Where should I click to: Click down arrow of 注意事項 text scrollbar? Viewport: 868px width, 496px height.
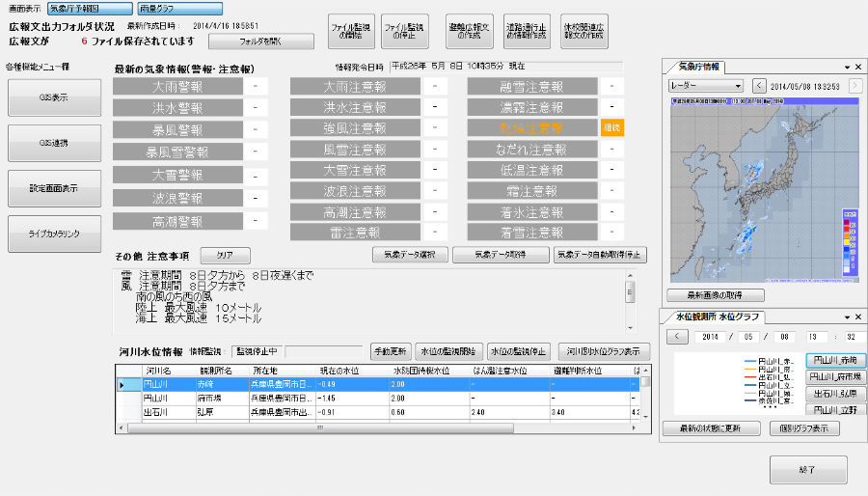coord(630,328)
